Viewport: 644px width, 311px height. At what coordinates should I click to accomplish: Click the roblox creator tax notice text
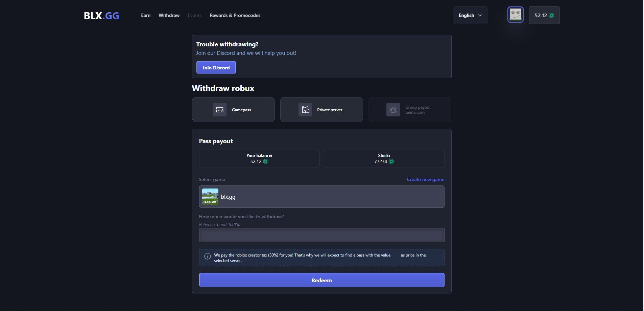click(320, 258)
